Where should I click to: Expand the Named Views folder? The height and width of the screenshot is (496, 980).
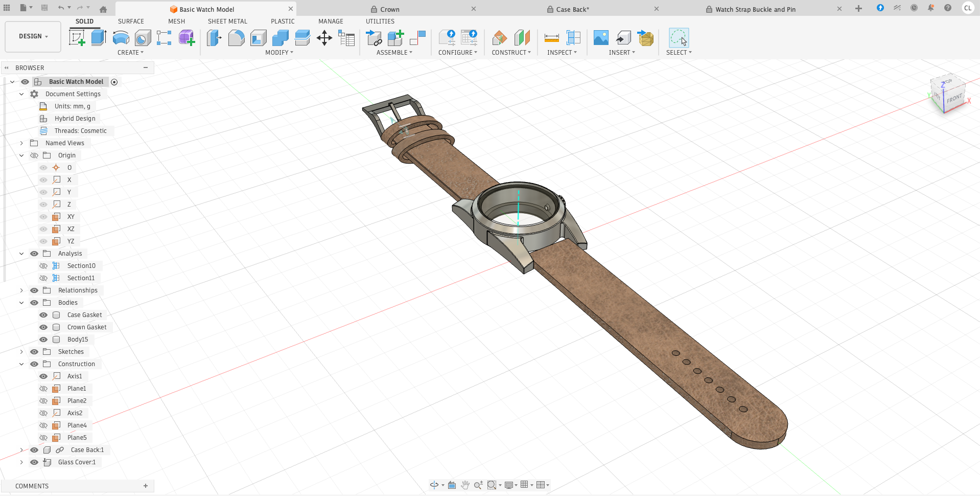(x=21, y=143)
